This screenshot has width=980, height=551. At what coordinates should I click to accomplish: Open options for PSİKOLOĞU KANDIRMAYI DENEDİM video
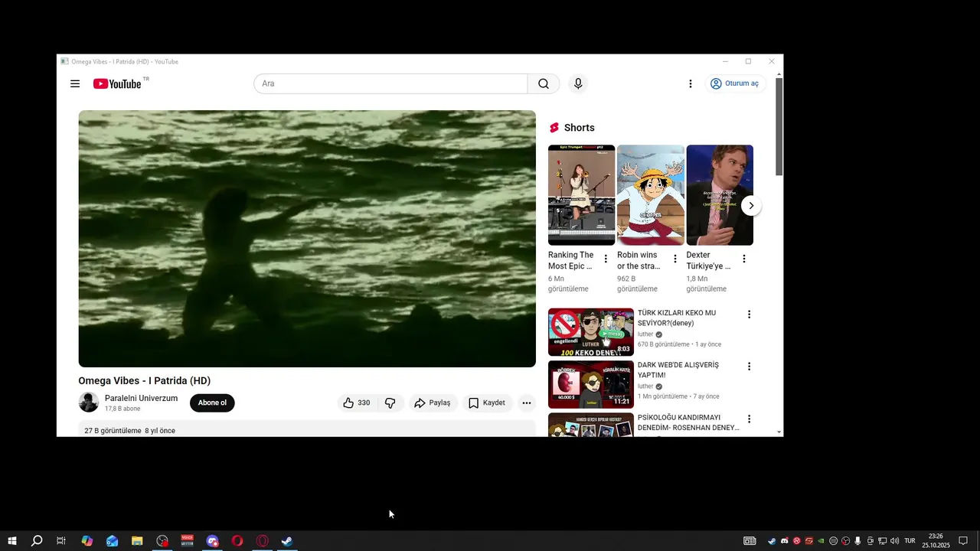pos(749,419)
